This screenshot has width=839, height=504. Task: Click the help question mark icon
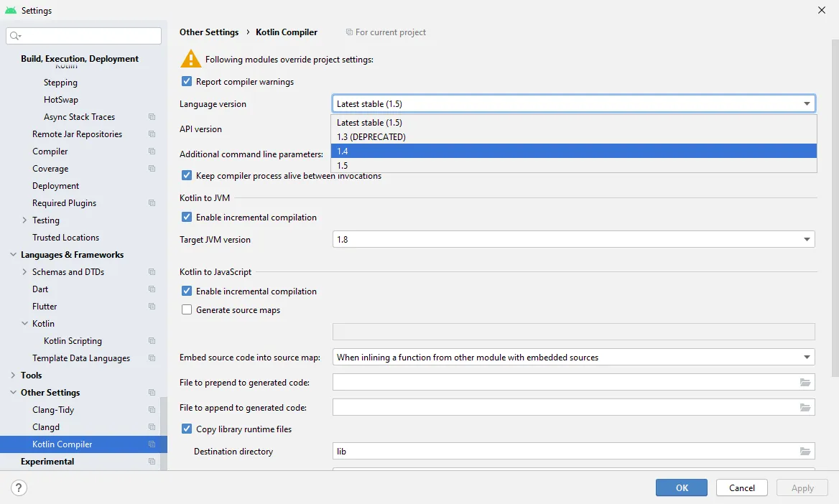tap(19, 488)
